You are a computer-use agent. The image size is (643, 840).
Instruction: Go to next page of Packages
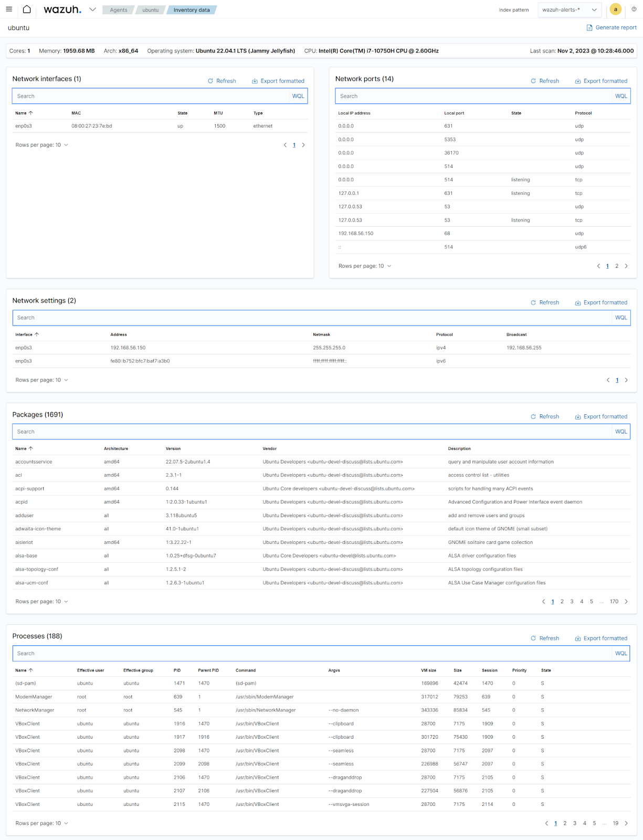(x=626, y=602)
